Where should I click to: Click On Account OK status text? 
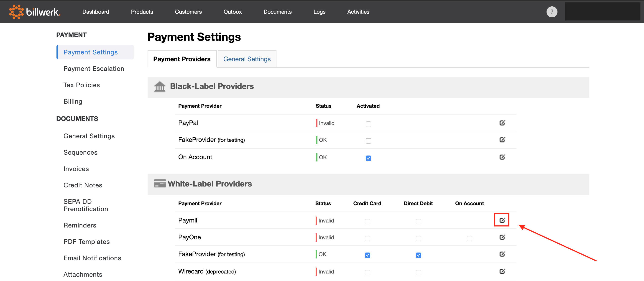pyautogui.click(x=323, y=157)
